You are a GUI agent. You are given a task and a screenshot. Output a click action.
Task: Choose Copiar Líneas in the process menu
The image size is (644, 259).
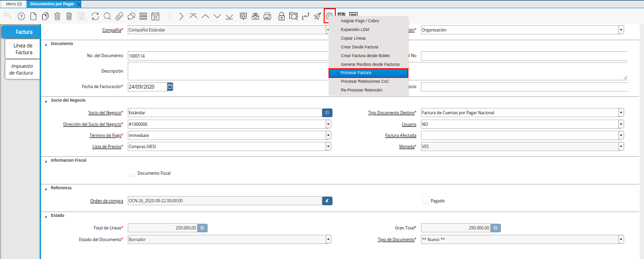(x=353, y=38)
